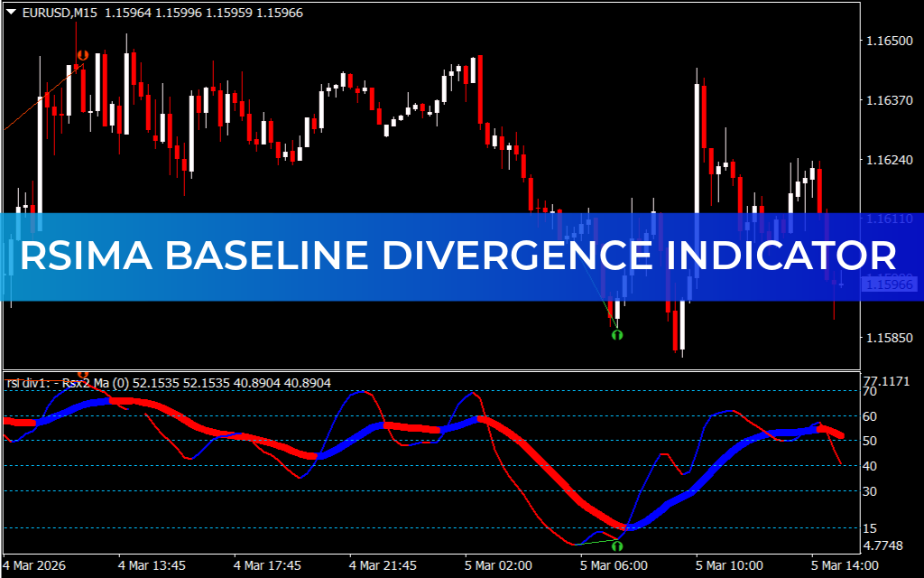Click the green divergence marker inside the indicator window
Image resolution: width=924 pixels, height=578 pixels.
(618, 545)
